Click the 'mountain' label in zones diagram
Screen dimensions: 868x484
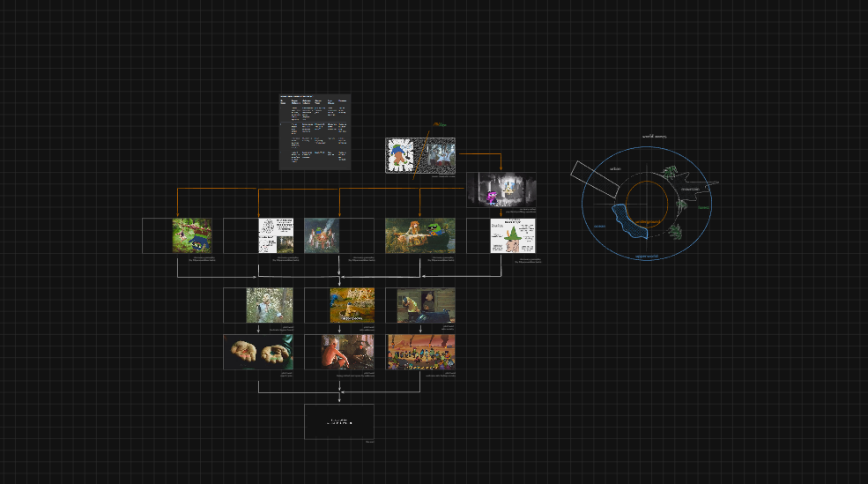(x=690, y=190)
